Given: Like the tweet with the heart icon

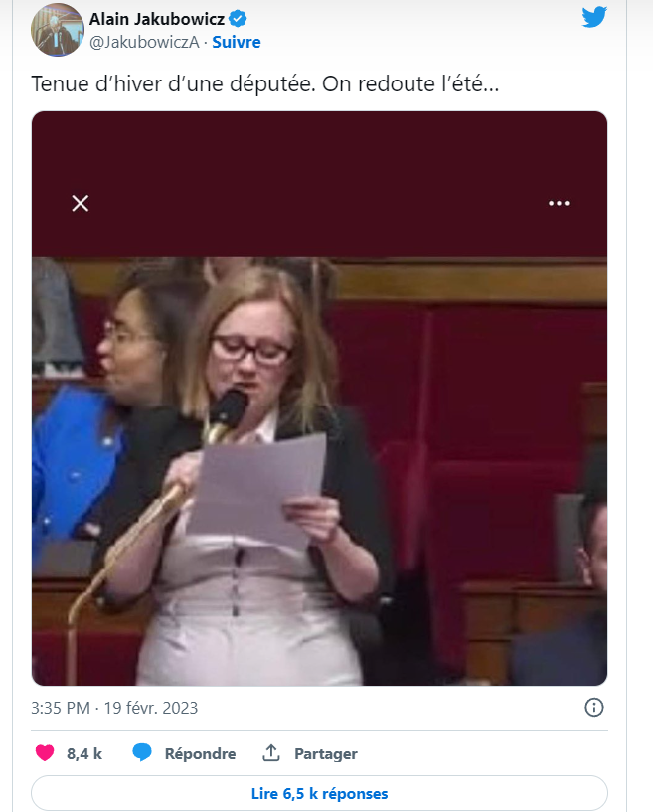Looking at the screenshot, I should (45, 753).
